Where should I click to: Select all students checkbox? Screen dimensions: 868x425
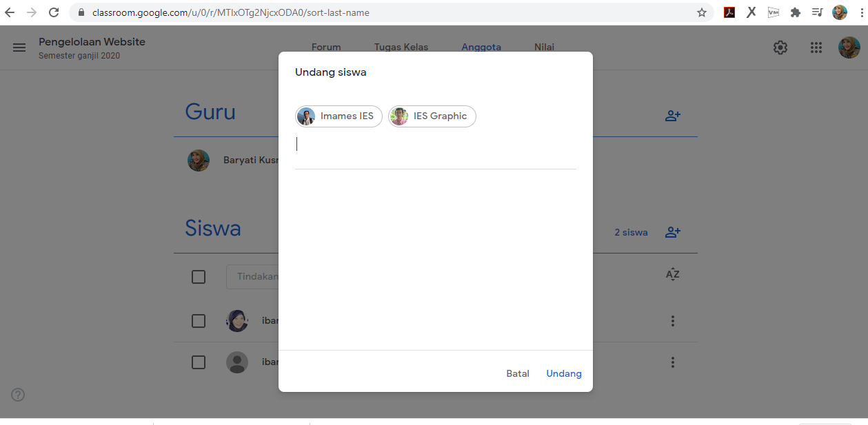coord(199,277)
